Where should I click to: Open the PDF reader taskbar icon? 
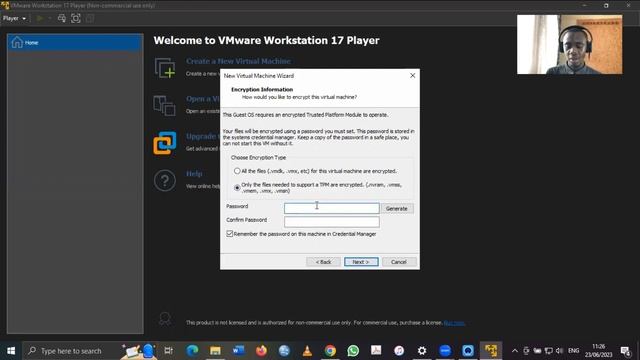pos(376,351)
